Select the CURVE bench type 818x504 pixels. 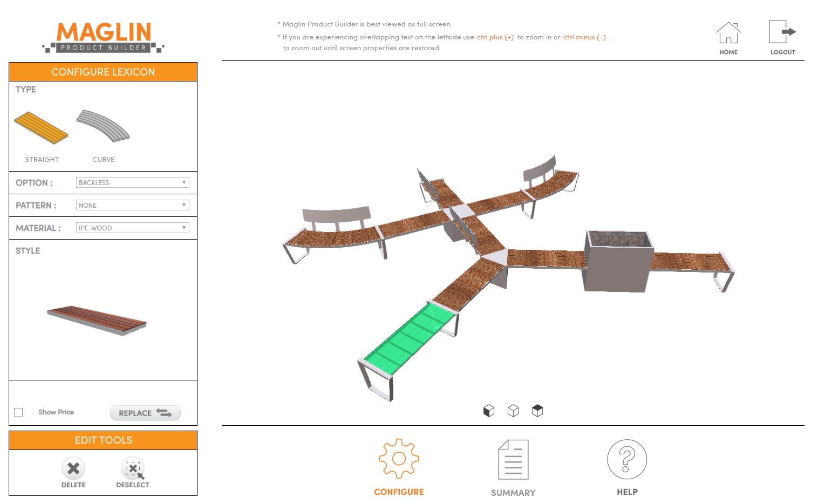click(103, 127)
